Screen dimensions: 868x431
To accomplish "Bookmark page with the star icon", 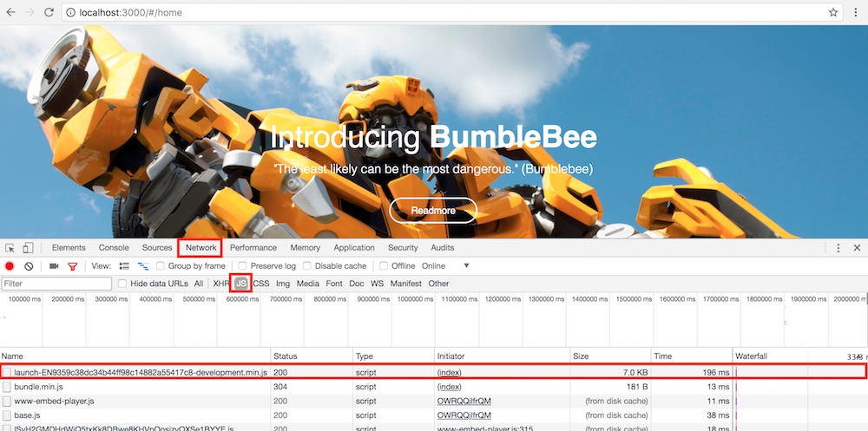I will pos(832,12).
